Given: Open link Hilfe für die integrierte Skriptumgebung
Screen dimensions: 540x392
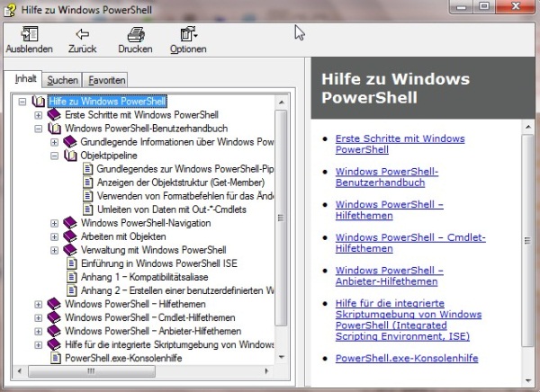Looking at the screenshot, I should coord(409,320).
